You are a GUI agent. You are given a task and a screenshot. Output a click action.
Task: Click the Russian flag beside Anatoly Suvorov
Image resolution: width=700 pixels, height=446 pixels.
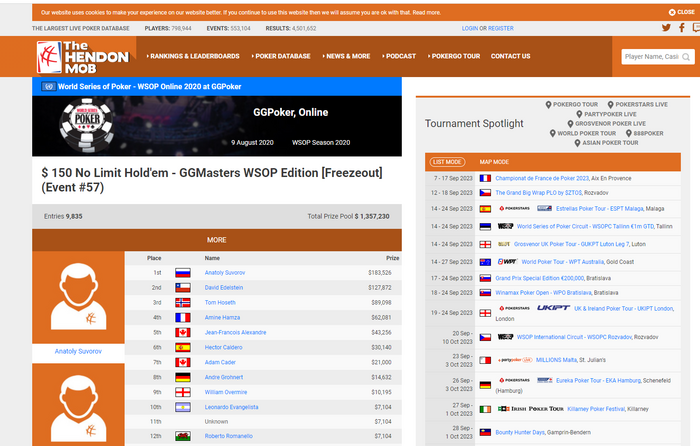click(183, 273)
